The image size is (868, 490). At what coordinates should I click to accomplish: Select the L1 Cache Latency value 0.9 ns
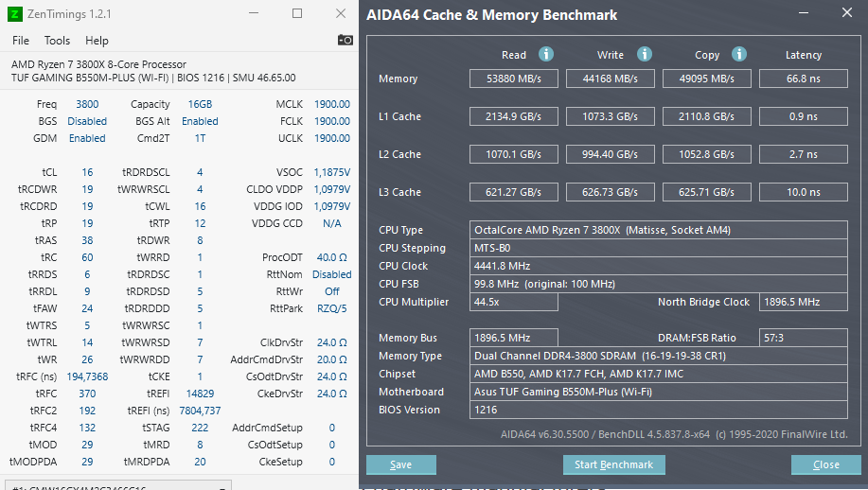tap(804, 116)
